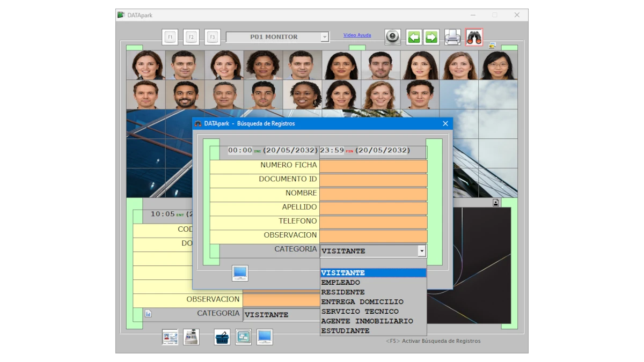The width and height of the screenshot is (644, 362).
Task: Open the P01 MONITOR selector
Action: 324,36
